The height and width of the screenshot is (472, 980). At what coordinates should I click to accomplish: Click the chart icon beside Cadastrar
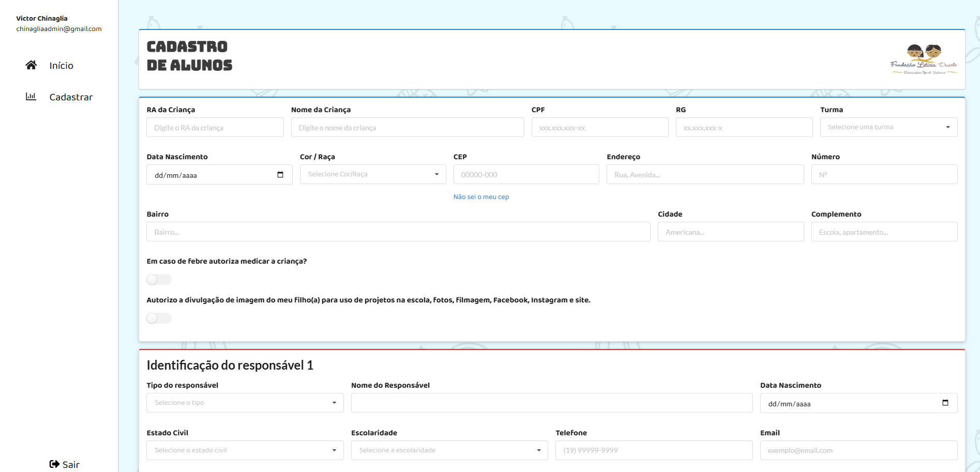[x=31, y=97]
